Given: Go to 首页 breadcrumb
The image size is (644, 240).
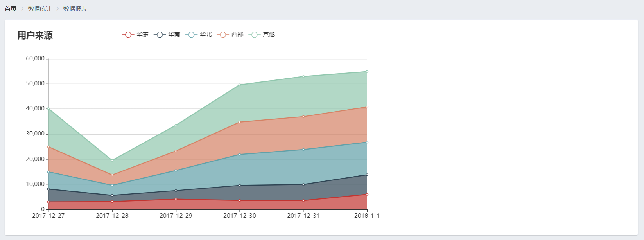Looking at the screenshot, I should click(11, 9).
